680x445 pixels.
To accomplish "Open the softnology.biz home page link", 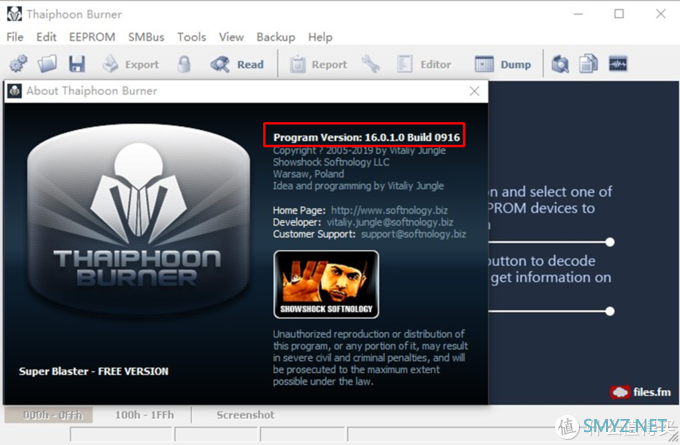I will pyautogui.click(x=389, y=210).
